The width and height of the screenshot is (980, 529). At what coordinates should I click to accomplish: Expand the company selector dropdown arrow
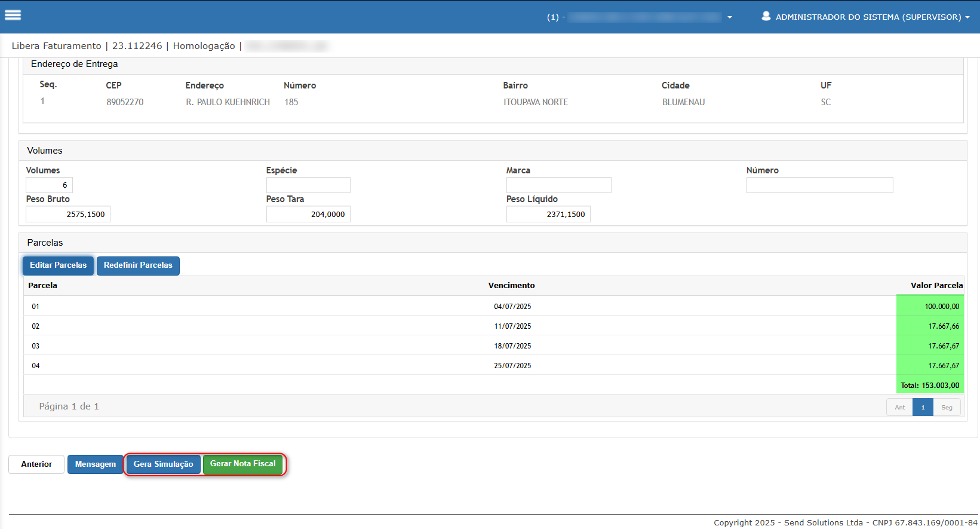(729, 17)
